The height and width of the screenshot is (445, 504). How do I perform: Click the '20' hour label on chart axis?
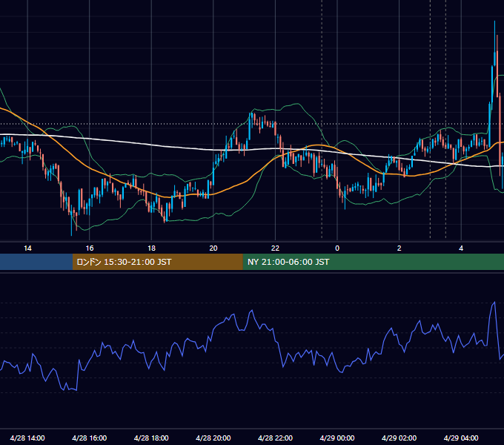(x=213, y=248)
